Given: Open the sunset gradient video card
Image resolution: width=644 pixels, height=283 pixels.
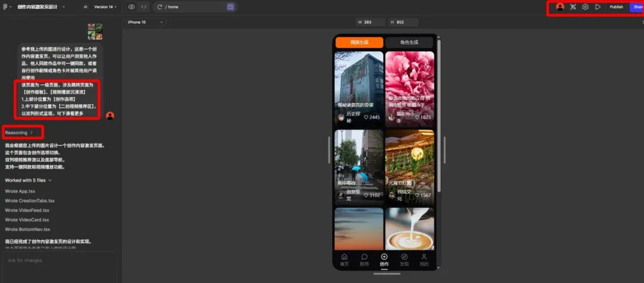Looking at the screenshot, I should click(x=359, y=229).
